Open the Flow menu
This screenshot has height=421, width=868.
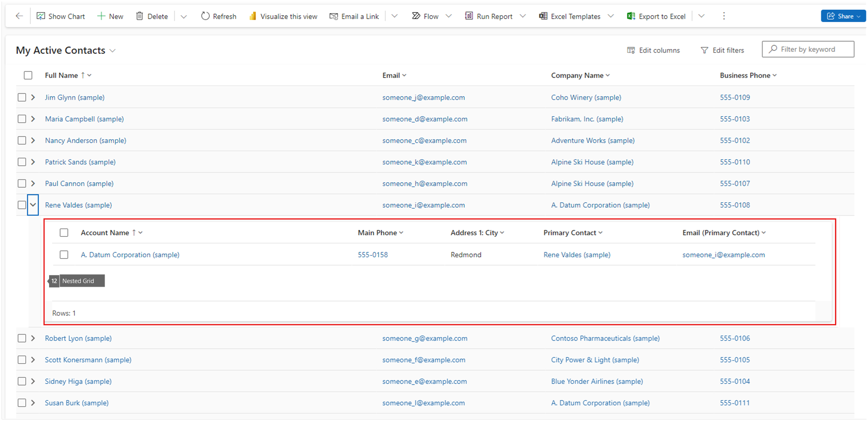[x=431, y=16]
